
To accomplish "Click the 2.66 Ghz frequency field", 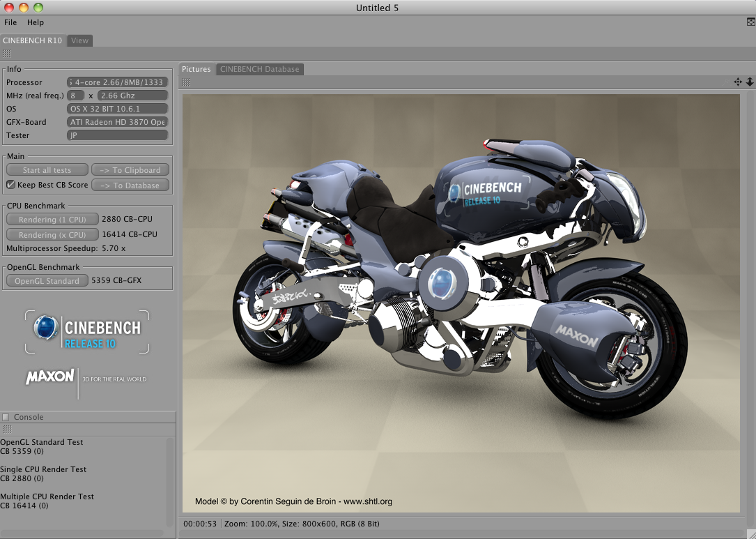I will [132, 96].
